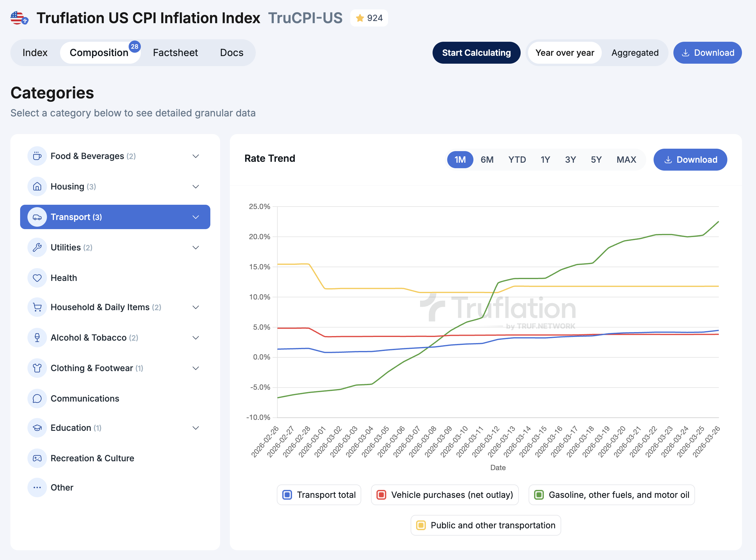Click the Start Calculating button
This screenshot has width=756, height=560.
point(476,53)
